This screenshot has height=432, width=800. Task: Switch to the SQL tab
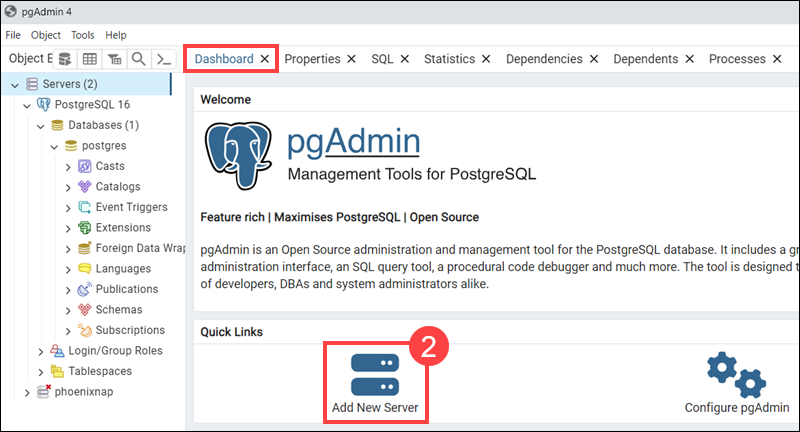(x=382, y=59)
